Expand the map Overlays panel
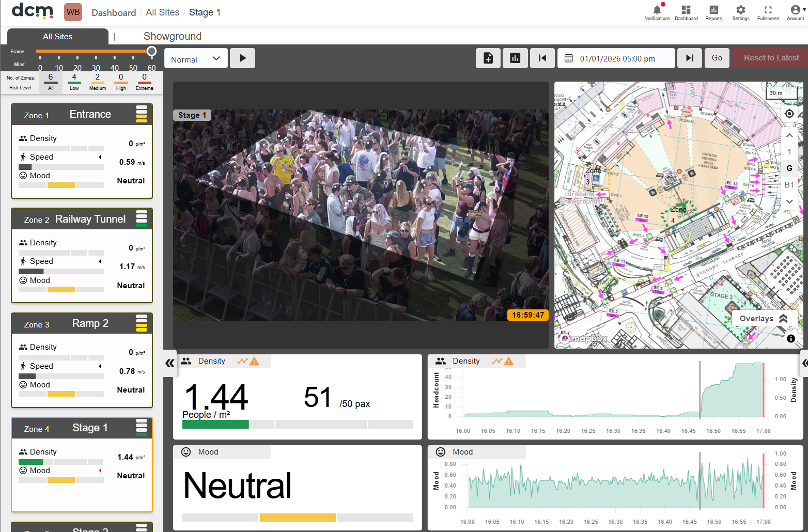This screenshot has width=808, height=532. point(764,319)
